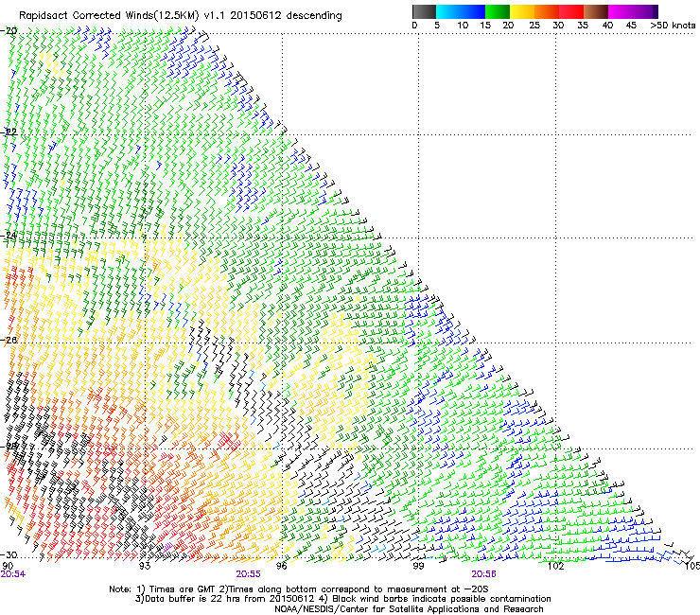Screen dimensions: 700x615
Task: Click the gray 0-5 knots legend segment
Action: tap(424, 11)
